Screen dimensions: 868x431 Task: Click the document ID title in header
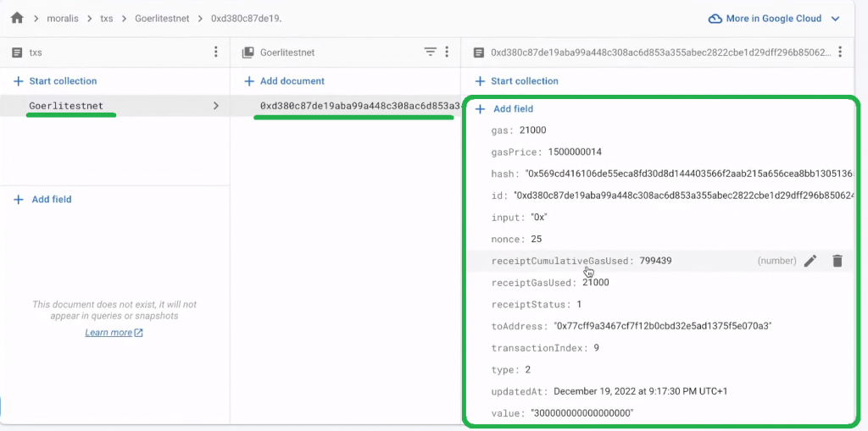(x=661, y=52)
